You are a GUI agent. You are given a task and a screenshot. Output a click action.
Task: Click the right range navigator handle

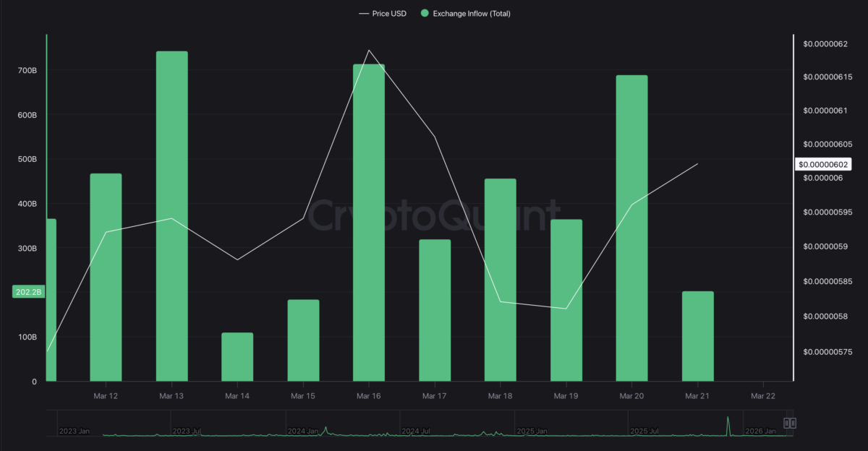793,423
